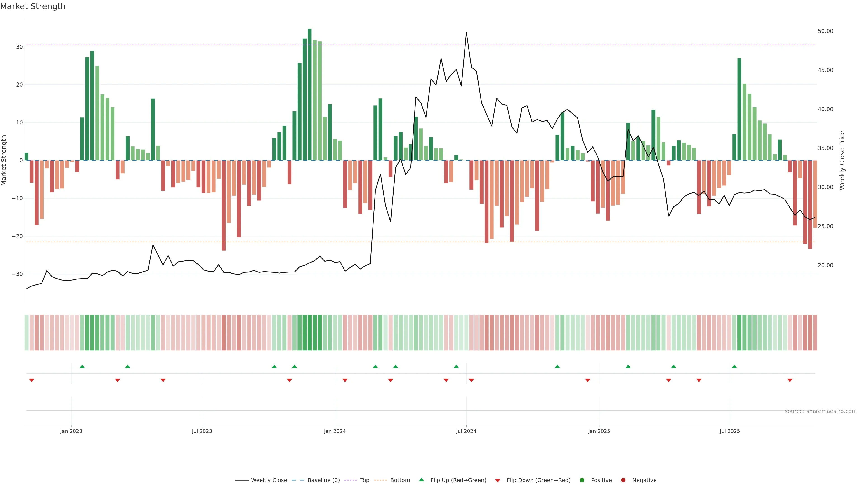868x488 pixels.
Task: Click the rightmost red flip-down triangle marker
Action: pos(790,380)
